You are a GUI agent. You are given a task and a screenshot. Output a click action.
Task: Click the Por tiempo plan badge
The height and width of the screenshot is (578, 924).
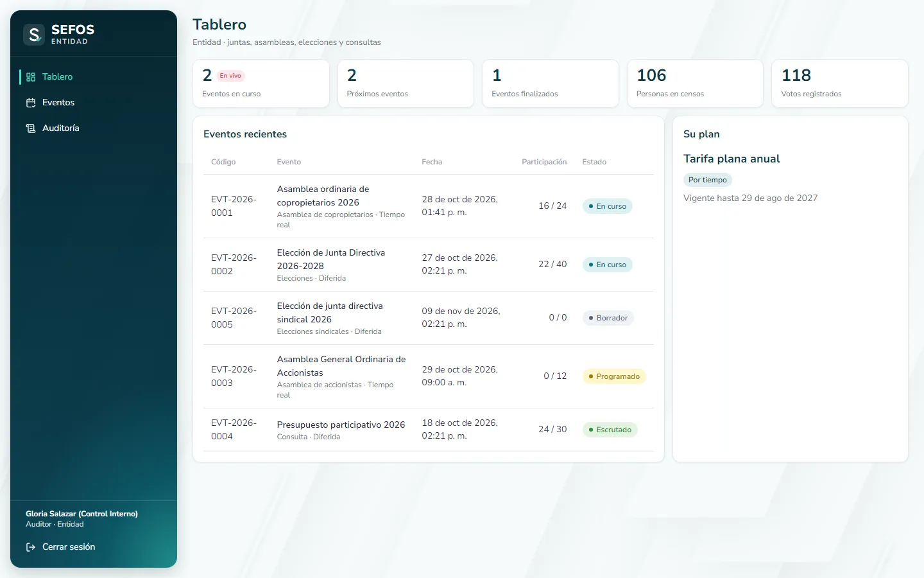[x=708, y=180]
